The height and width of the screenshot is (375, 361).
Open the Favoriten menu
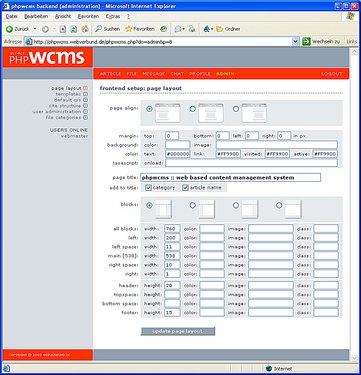pos(88,16)
